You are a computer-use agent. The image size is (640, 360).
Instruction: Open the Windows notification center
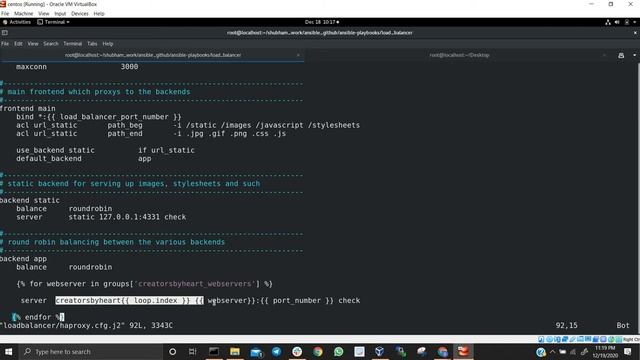coord(628,352)
